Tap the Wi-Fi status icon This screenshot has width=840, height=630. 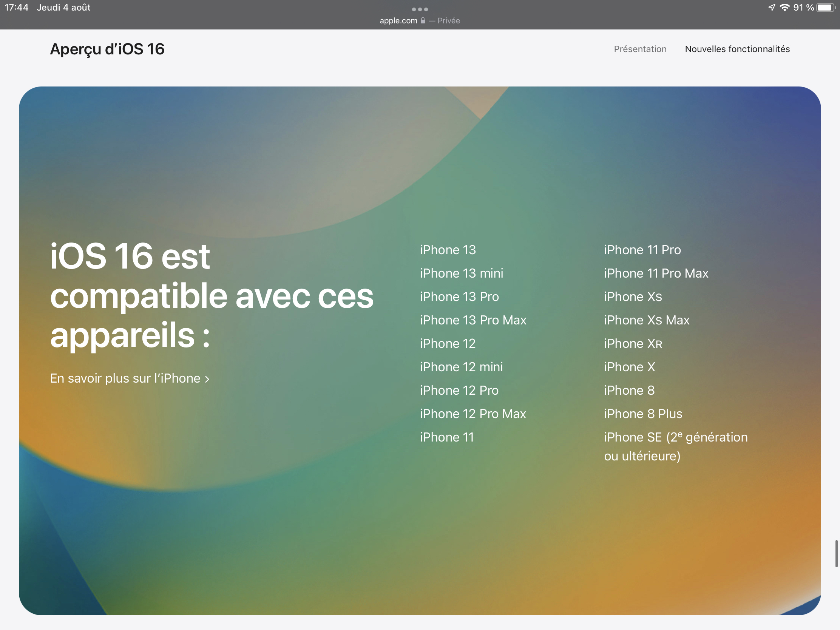pyautogui.click(x=784, y=8)
